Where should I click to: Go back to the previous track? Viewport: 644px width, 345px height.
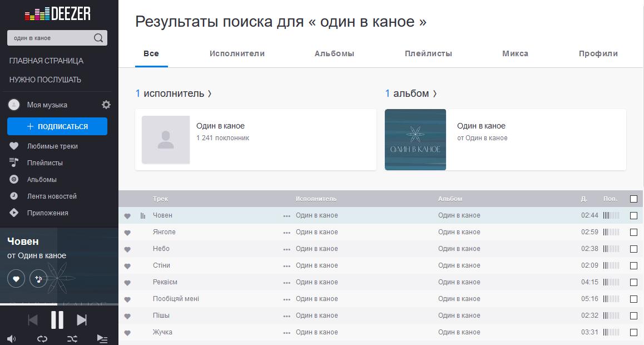coord(33,320)
